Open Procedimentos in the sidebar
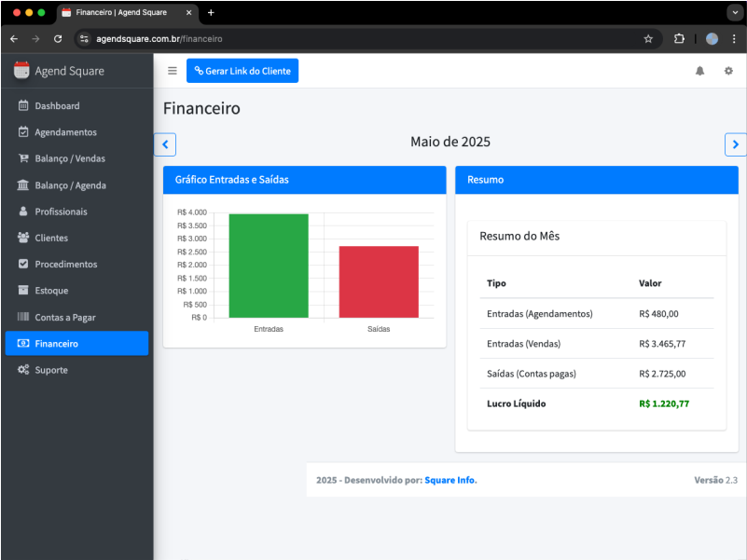 [x=65, y=265]
